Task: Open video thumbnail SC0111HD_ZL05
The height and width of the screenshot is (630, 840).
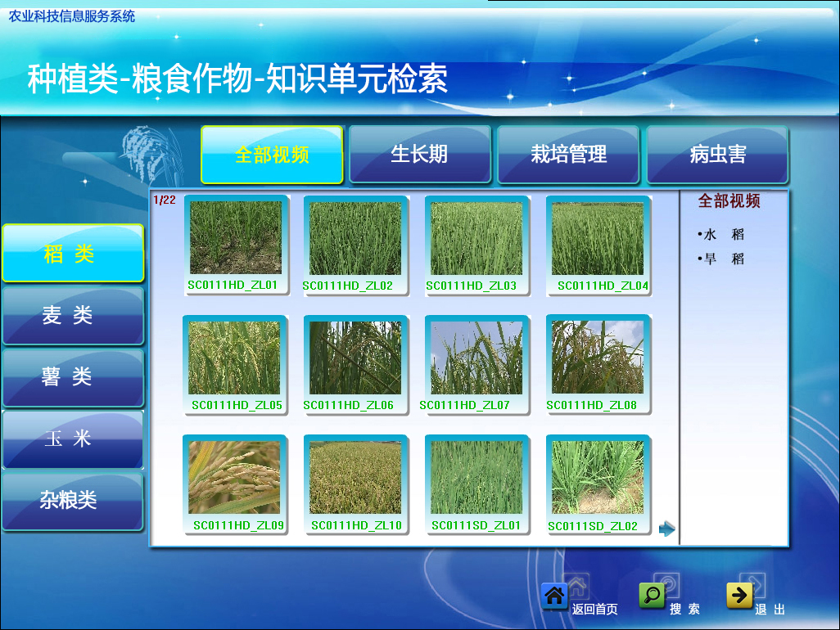Action: (235, 365)
